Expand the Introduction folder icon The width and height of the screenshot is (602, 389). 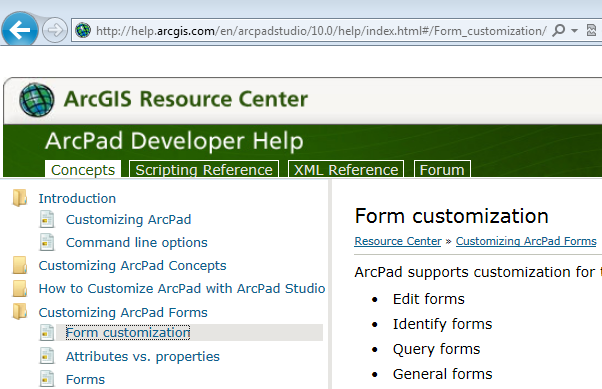coord(20,198)
